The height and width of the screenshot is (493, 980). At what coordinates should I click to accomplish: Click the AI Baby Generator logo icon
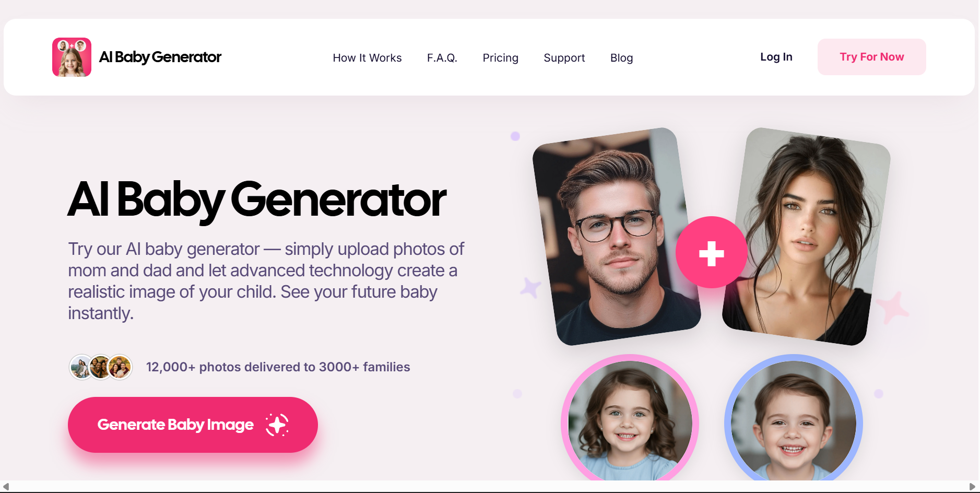coord(72,57)
